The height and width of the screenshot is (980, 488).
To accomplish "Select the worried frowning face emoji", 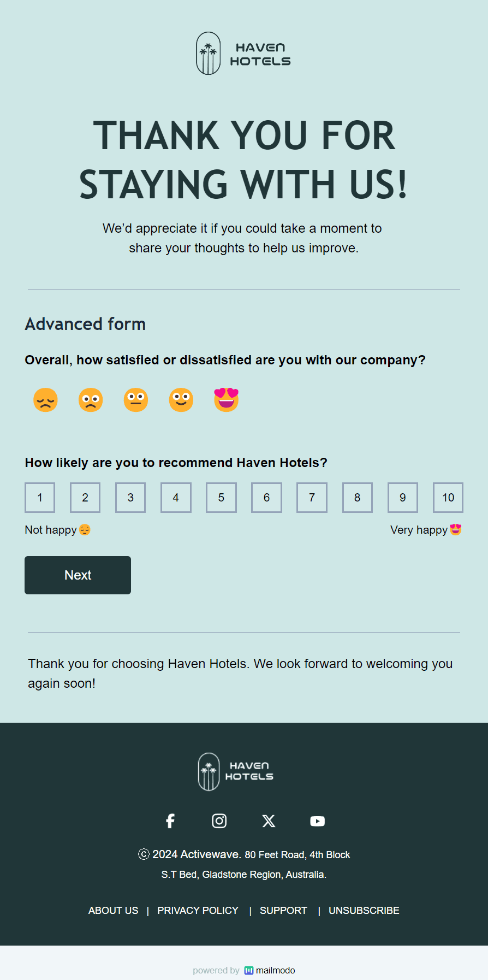I will (x=91, y=400).
